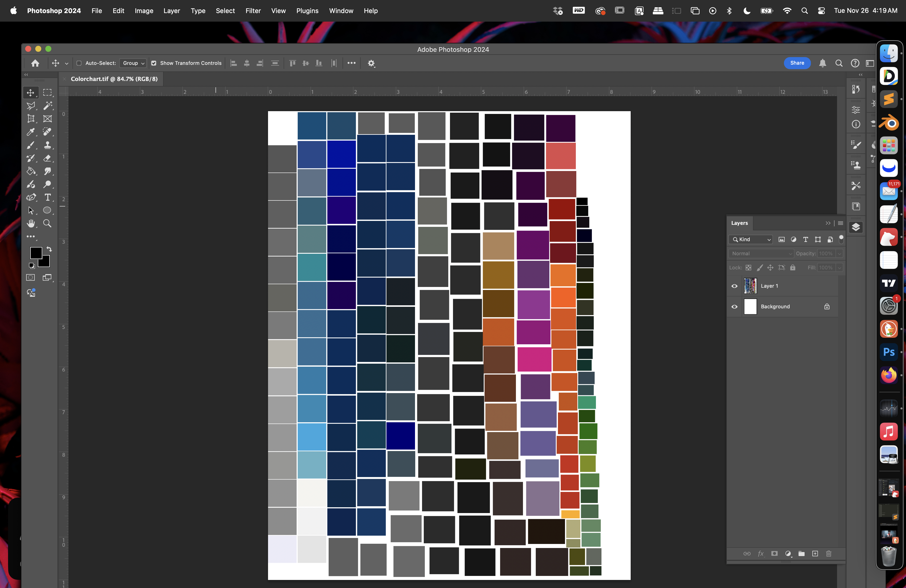Select the Pen tool
This screenshot has width=906, height=588.
(x=31, y=197)
